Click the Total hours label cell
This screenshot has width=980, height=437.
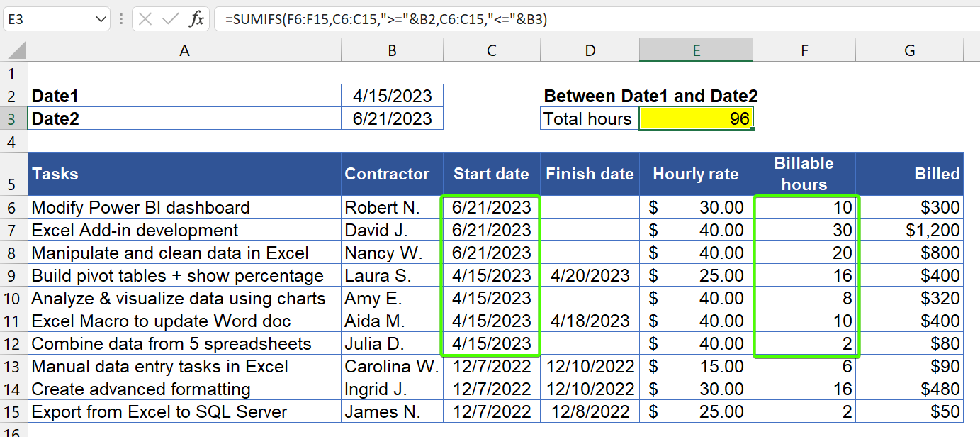click(x=589, y=118)
